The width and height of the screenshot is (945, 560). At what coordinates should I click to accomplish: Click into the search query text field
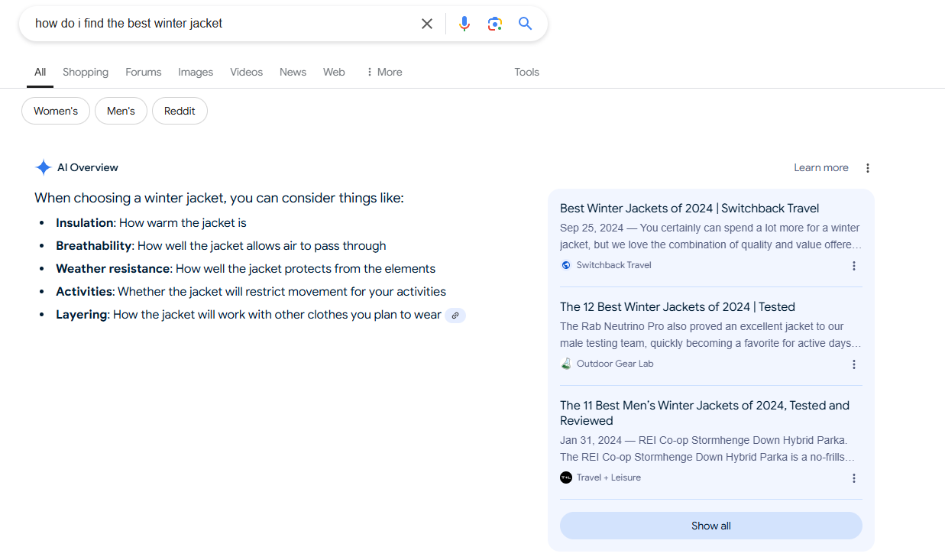click(222, 24)
